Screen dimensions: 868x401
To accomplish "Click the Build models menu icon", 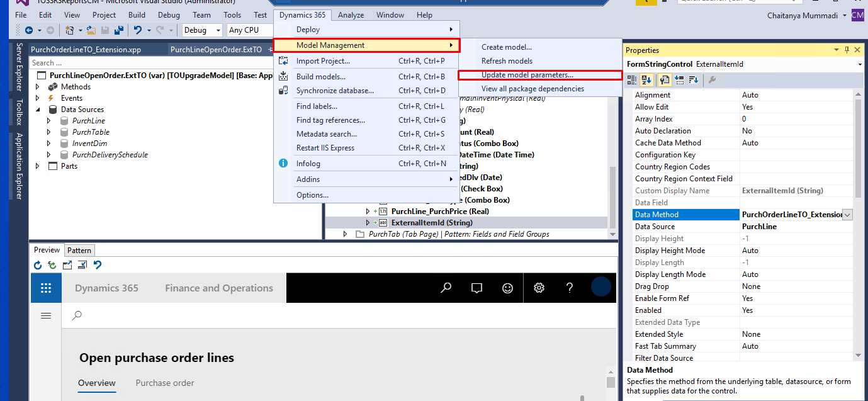I will point(283,77).
